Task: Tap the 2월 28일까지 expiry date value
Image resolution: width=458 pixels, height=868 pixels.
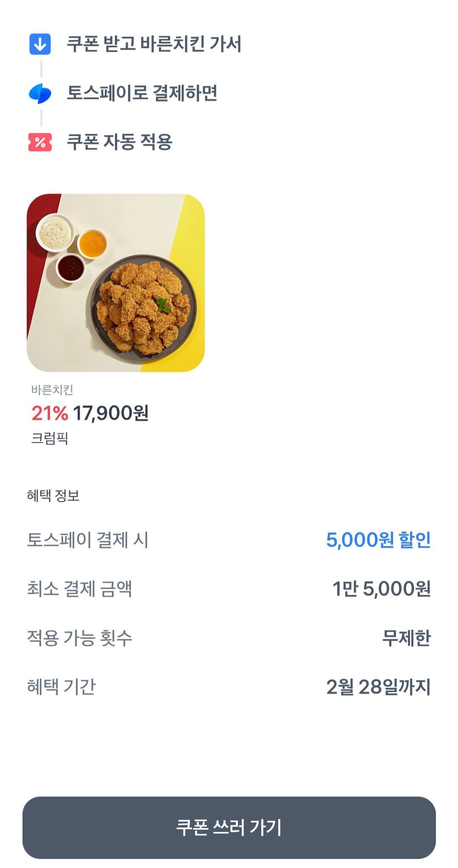Action: [x=378, y=686]
